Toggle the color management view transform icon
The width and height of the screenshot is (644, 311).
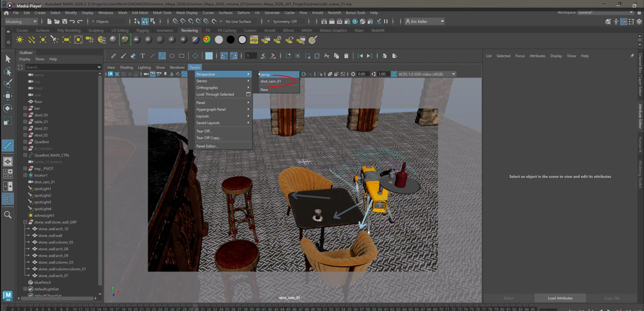394,74
